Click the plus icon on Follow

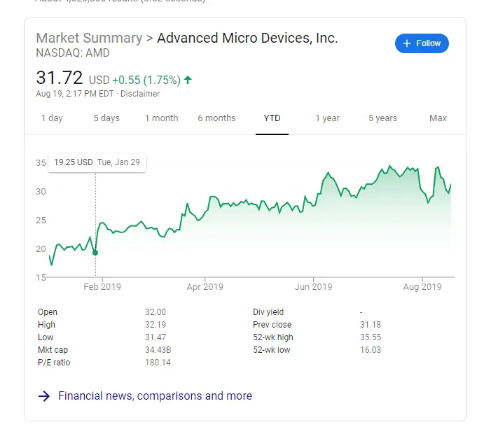tap(406, 43)
